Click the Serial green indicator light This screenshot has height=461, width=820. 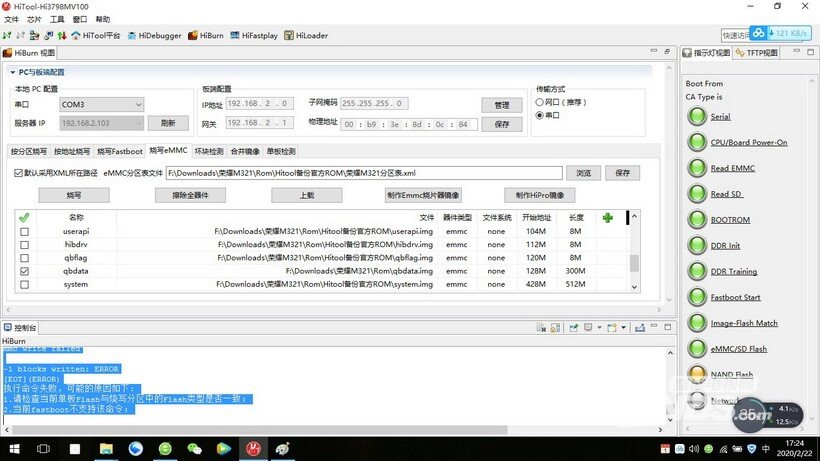(x=697, y=116)
